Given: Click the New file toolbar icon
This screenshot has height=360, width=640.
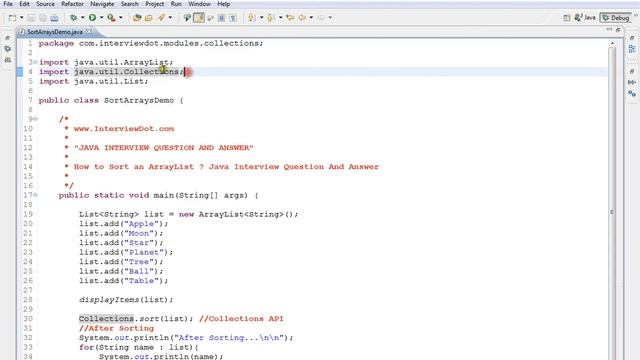Looking at the screenshot, I should click(x=12, y=18).
